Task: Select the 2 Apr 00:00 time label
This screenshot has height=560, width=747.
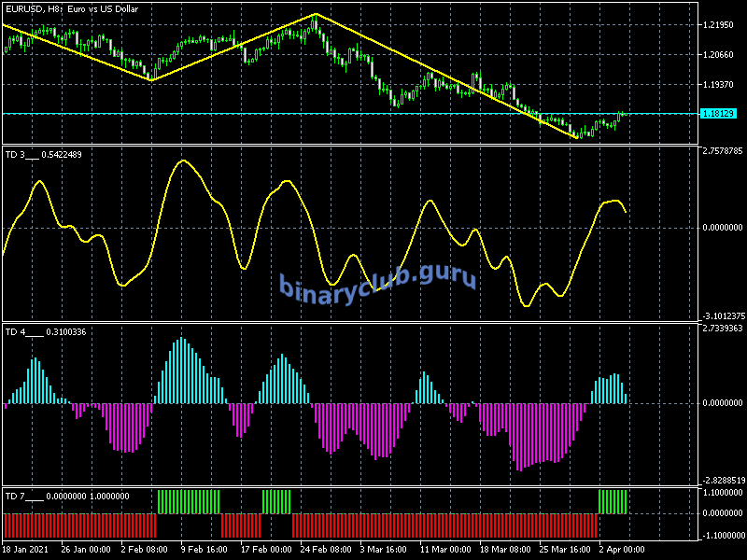Action: tap(619, 549)
